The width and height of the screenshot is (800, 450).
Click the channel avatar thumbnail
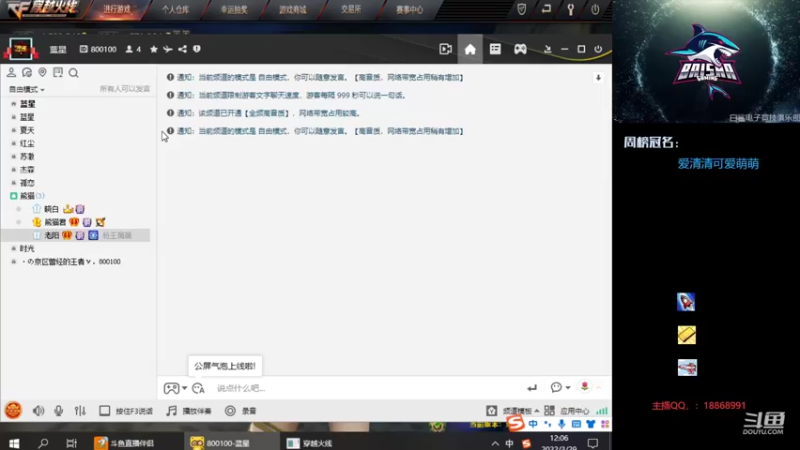coord(21,49)
